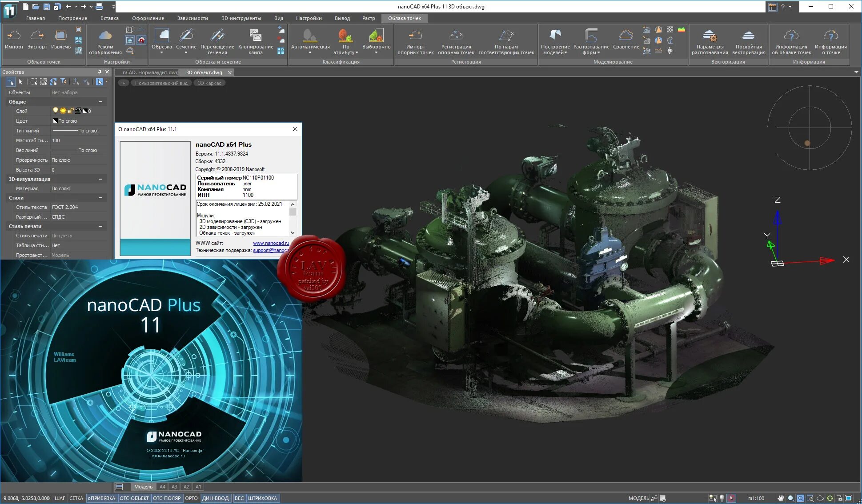
Task: Toggle ОТС-ПОЛЯР polar tracking
Action: [x=167, y=498]
